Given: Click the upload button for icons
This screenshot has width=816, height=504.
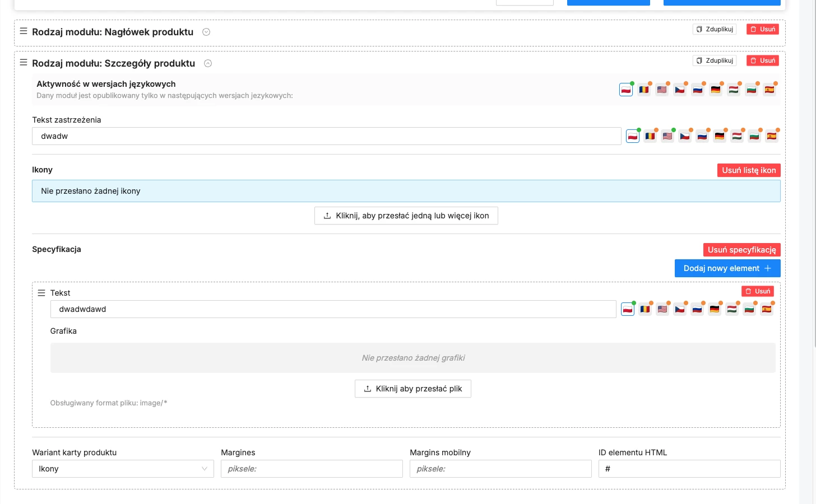Looking at the screenshot, I should pyautogui.click(x=406, y=216).
